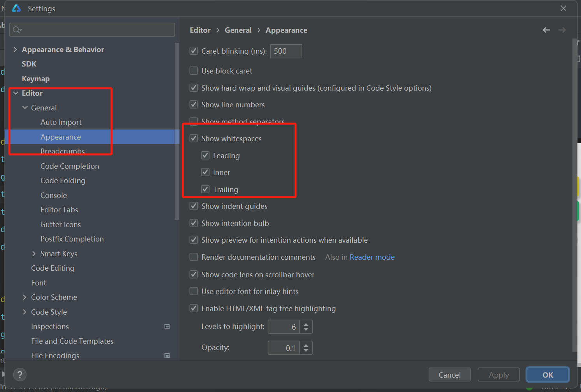
Task: Click the Caret blinking value field 500
Action: coord(286,51)
